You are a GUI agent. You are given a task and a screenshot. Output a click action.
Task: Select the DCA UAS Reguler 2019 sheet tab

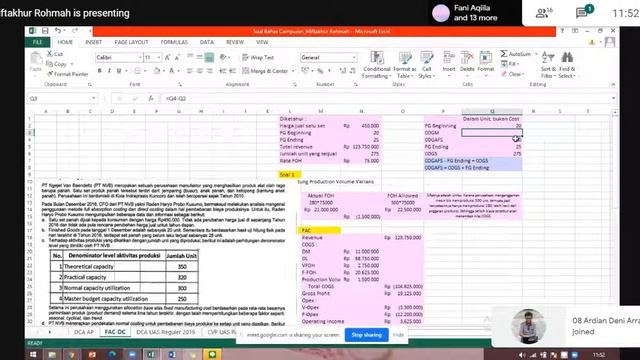[x=166, y=332]
